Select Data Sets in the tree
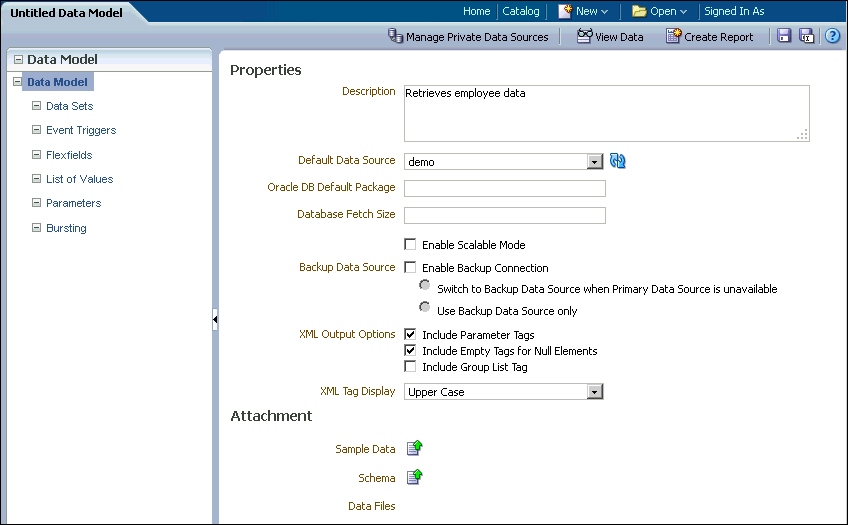The image size is (848, 525). (x=70, y=106)
